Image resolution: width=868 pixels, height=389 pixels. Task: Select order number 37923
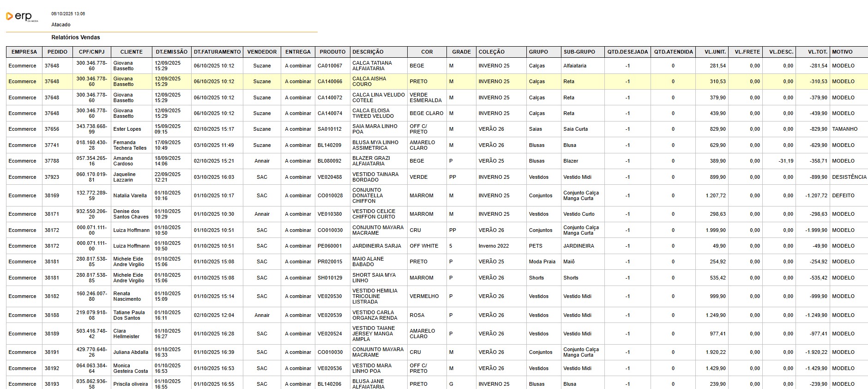[x=52, y=177]
